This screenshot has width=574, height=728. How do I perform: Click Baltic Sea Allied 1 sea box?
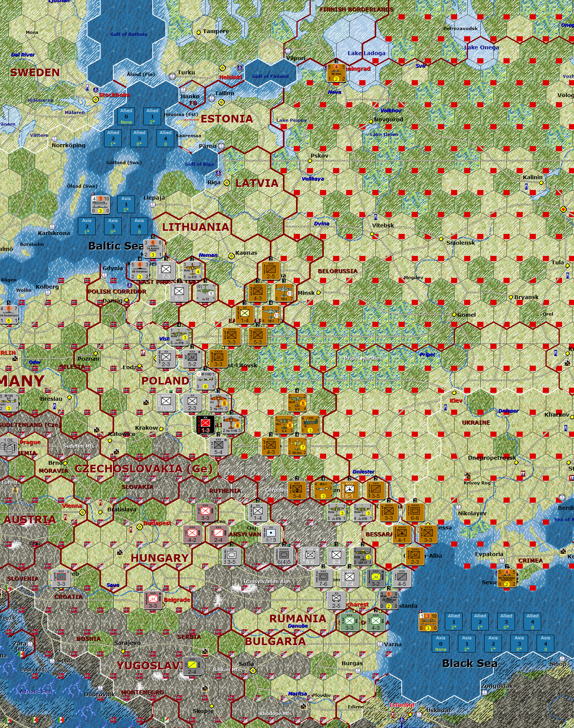pos(152,116)
